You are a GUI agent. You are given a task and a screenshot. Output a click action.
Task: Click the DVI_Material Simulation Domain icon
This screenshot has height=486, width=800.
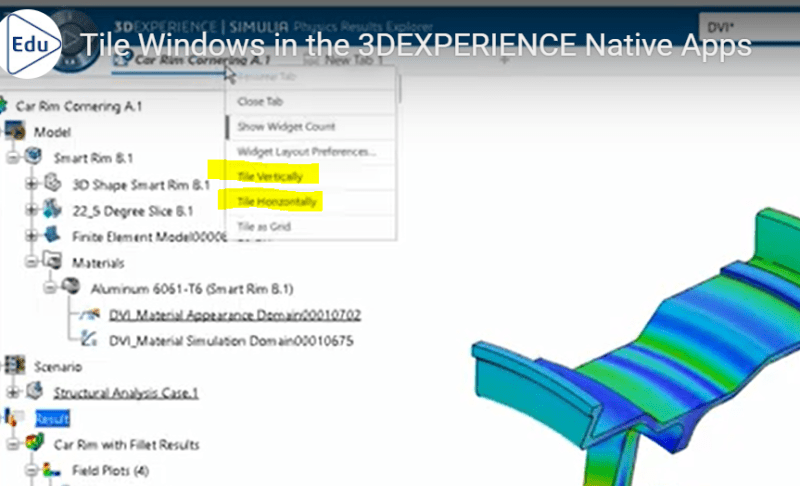pyautogui.click(x=89, y=339)
